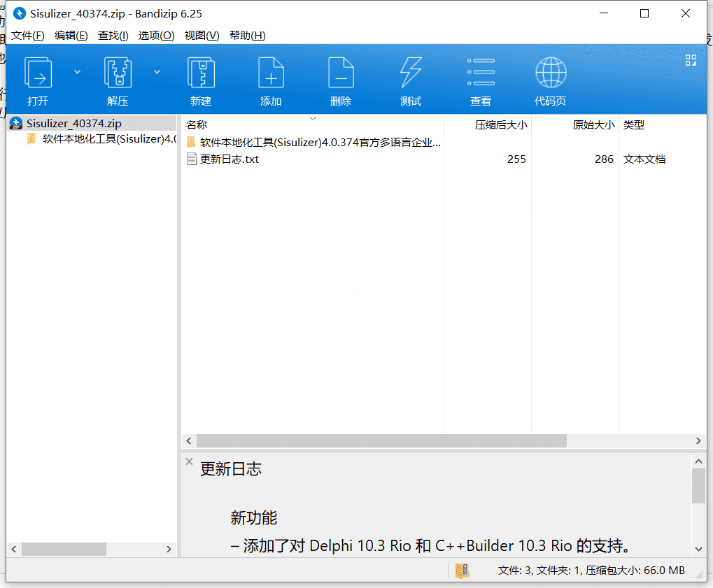Viewport: 713px width, 588px height.
Task: Click the sort chevron above 名称 column
Action: 313,118
